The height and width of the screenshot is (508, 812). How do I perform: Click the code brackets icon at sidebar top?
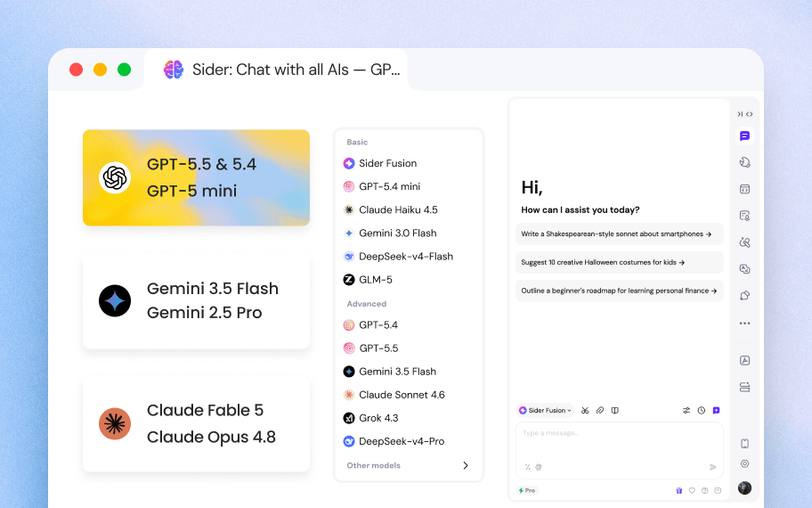click(x=750, y=114)
